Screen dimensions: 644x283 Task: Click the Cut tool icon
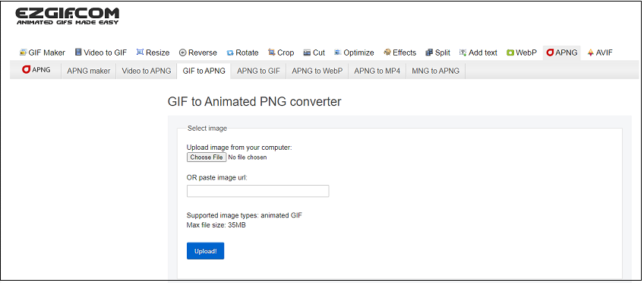(x=307, y=52)
